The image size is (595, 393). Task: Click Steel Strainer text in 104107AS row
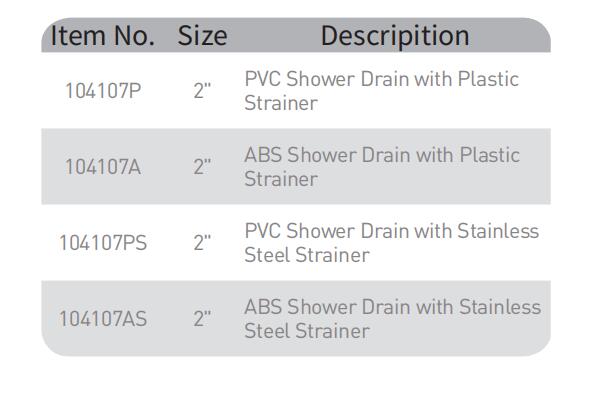click(307, 331)
